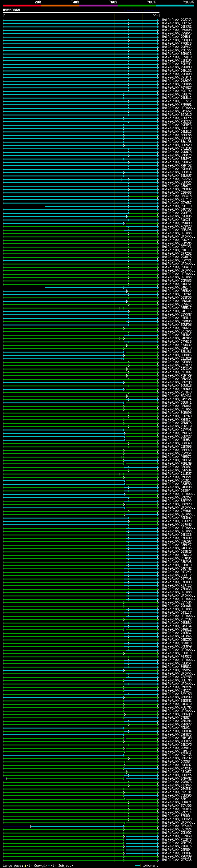Viewport: 197px width, 868px height.
Task: Click the red ~20% identity legend swatch
Action: coord(22,6)
